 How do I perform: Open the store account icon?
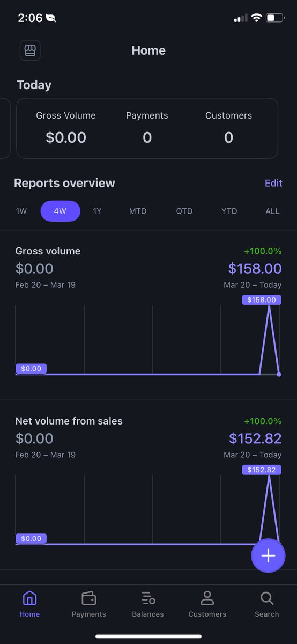pyautogui.click(x=30, y=50)
